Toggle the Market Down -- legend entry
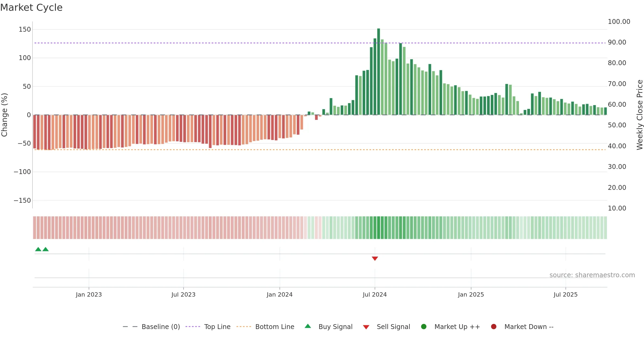 pyautogui.click(x=522, y=327)
